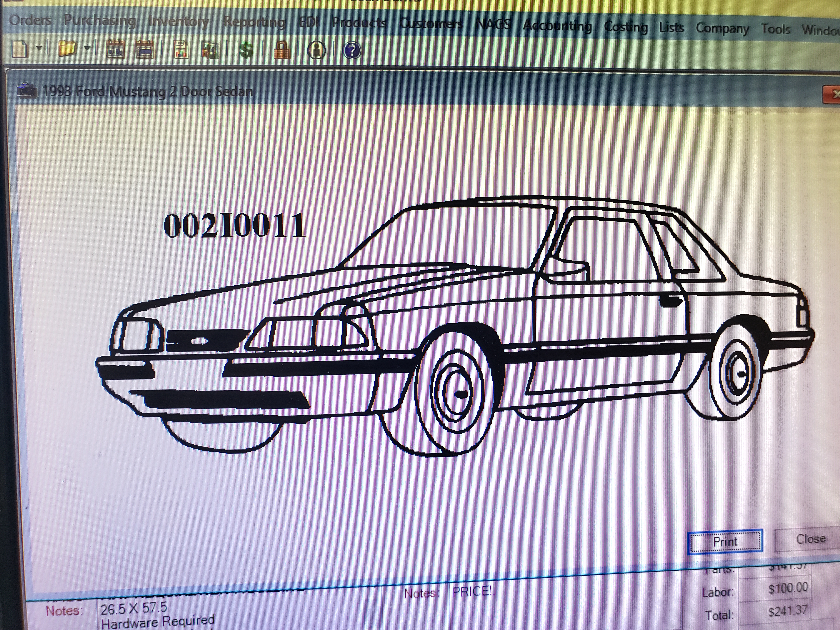The width and height of the screenshot is (840, 630).
Task: Expand the New document dropdown arrow
Action: 39,48
